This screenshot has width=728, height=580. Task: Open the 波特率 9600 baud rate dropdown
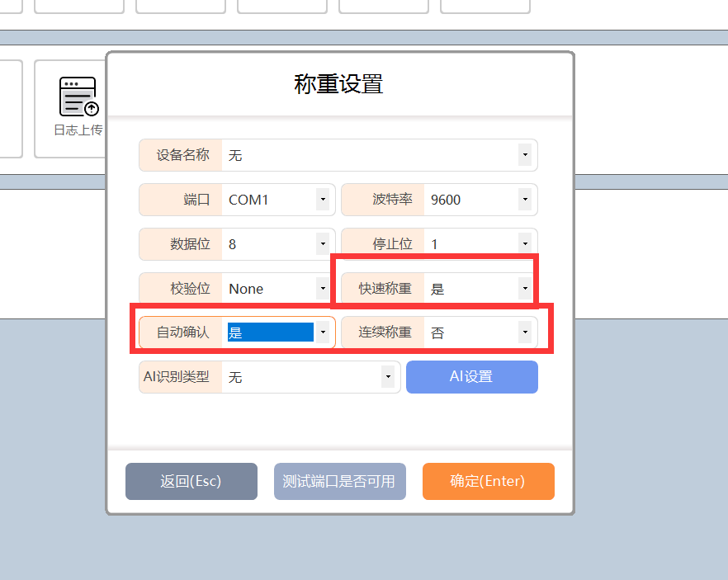coord(525,200)
